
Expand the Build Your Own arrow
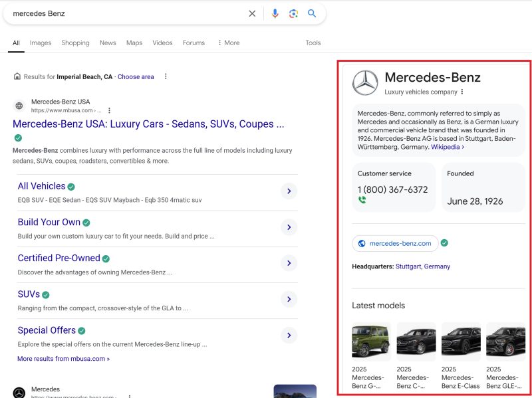[x=289, y=227]
